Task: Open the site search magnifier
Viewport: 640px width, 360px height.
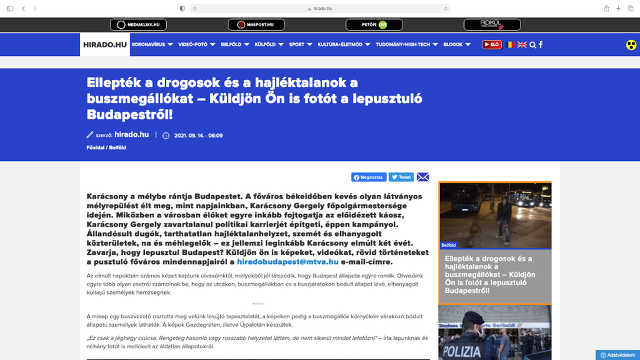Action: [533, 45]
